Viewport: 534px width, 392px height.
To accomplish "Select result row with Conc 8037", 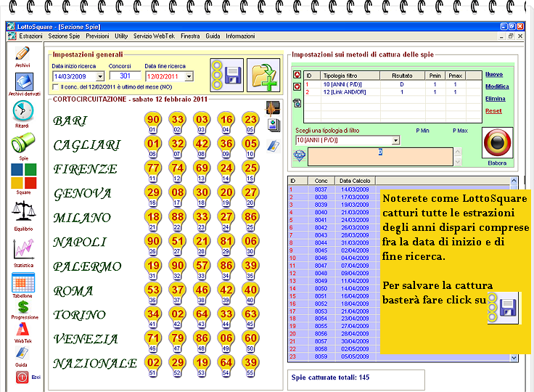I will 334,189.
